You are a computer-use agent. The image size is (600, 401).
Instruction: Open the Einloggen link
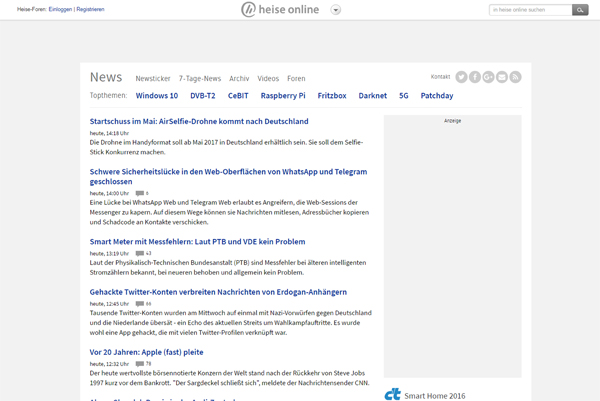[x=60, y=9]
